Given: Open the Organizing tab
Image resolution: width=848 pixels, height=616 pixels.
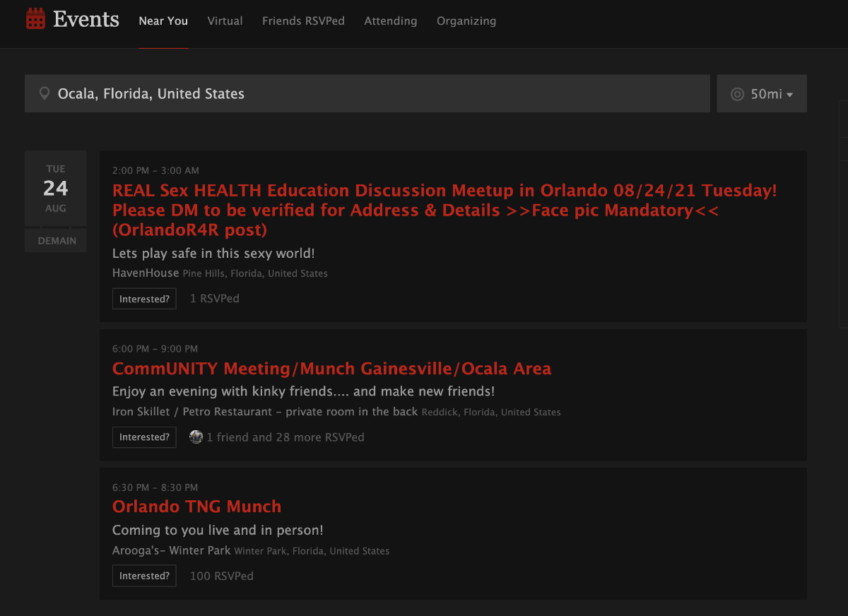Looking at the screenshot, I should point(466,21).
